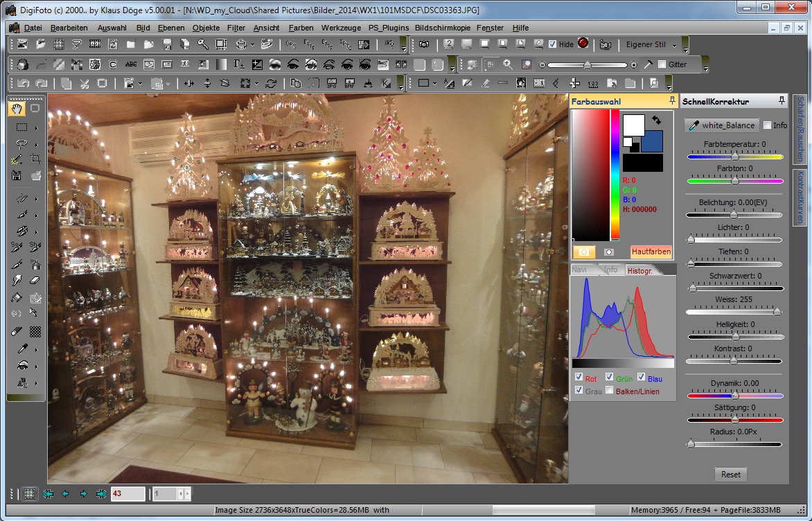Click the Undo arrow icon
Image resolution: width=812 pixels, height=521 pixels.
click(x=24, y=83)
